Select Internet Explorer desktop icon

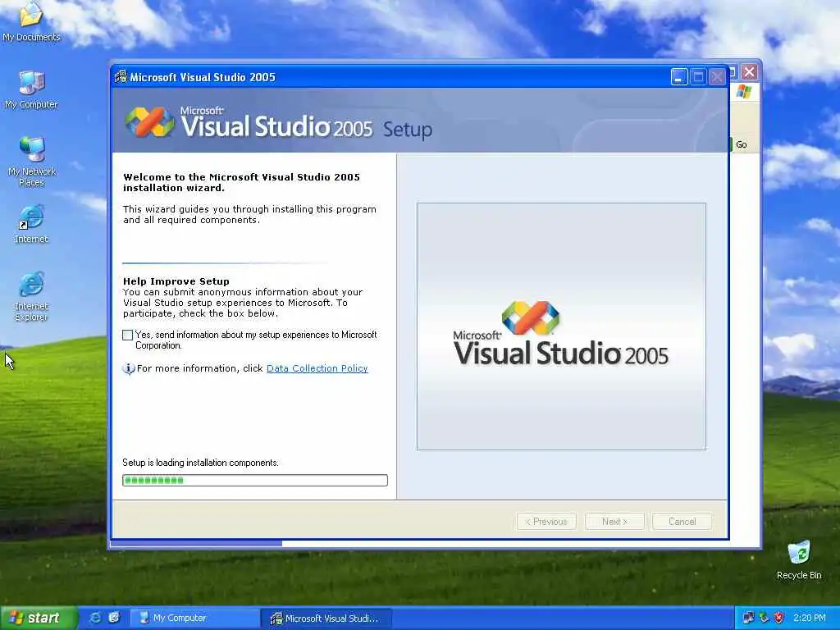pos(31,296)
